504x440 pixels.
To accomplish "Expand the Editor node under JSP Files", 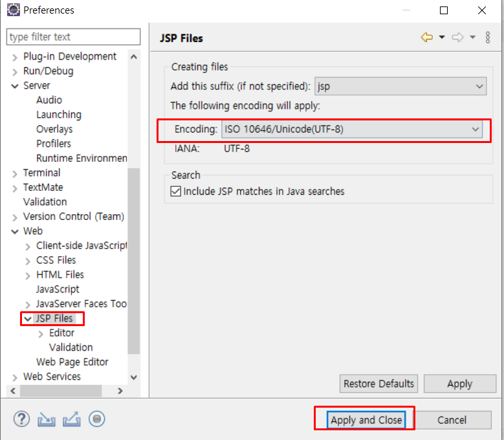I will point(41,335).
